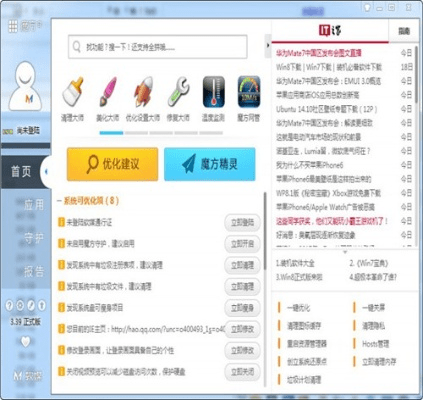Open the 魔方网管 speed gauge tool
423x400 pixels.
249,92
